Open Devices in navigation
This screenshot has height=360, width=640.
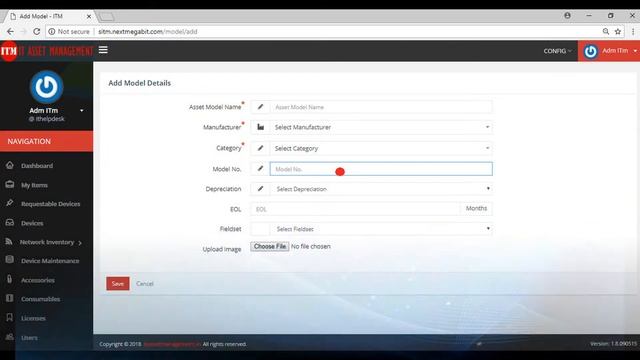pyautogui.click(x=32, y=223)
